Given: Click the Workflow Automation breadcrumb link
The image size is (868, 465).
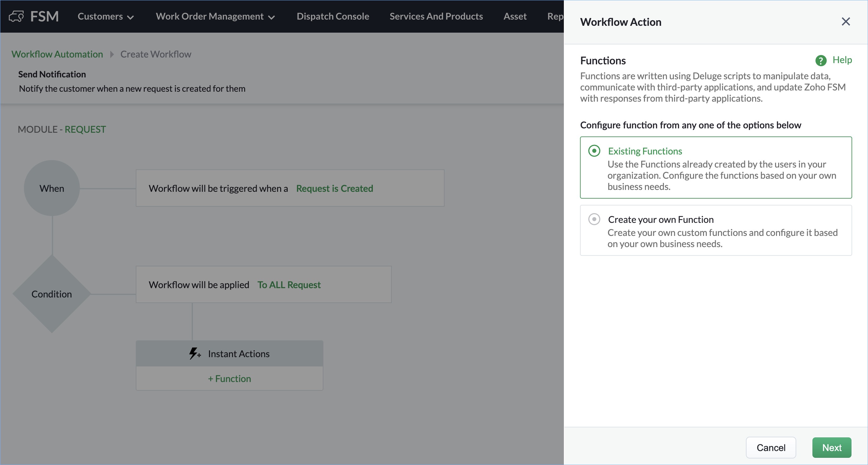Looking at the screenshot, I should point(57,54).
